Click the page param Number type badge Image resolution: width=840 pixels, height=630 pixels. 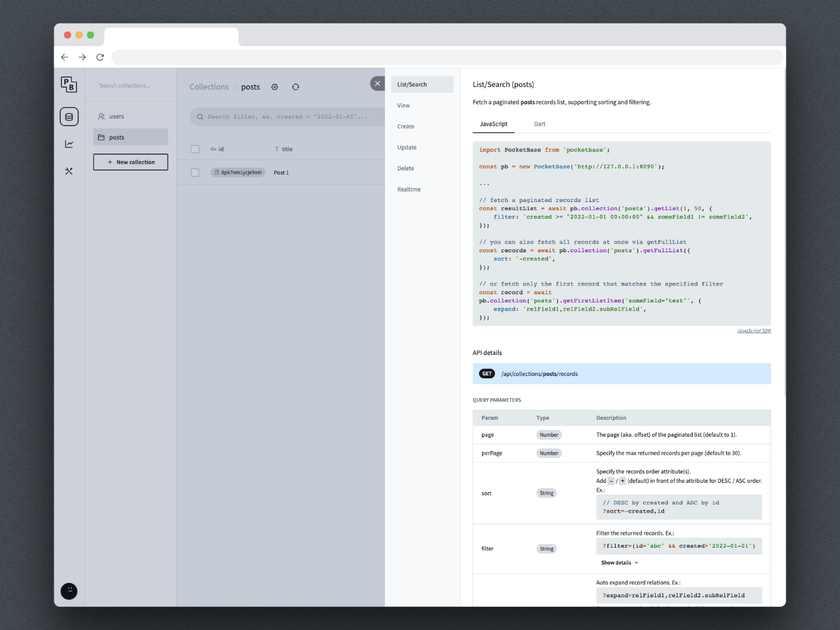(549, 434)
